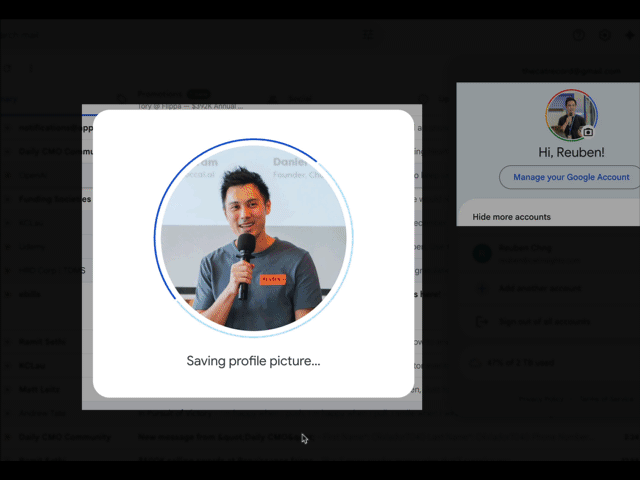The image size is (640, 480).
Task: Click the sign-out icon in account panel
Action: tap(482, 322)
